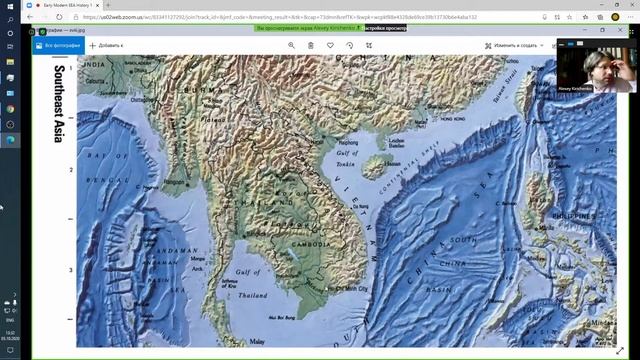Image resolution: width=640 pixels, height=360 pixels.
Task: Open the green encryption shield icon
Action: (42, 31)
